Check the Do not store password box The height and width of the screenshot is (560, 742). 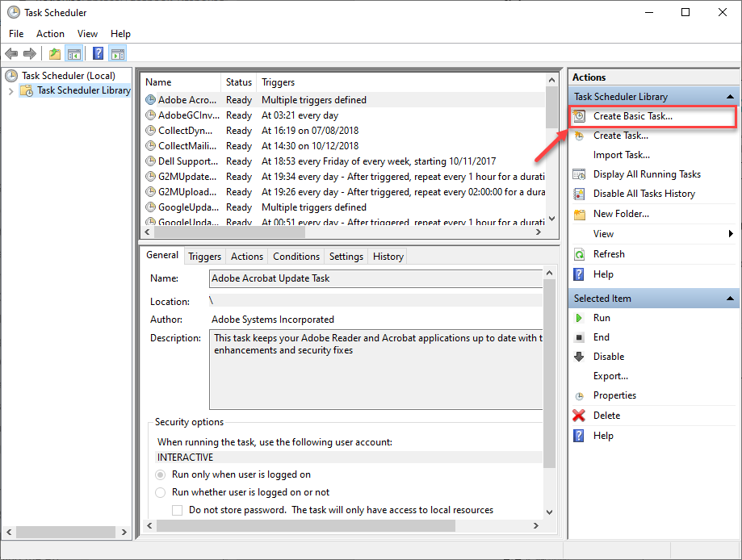pos(178,510)
